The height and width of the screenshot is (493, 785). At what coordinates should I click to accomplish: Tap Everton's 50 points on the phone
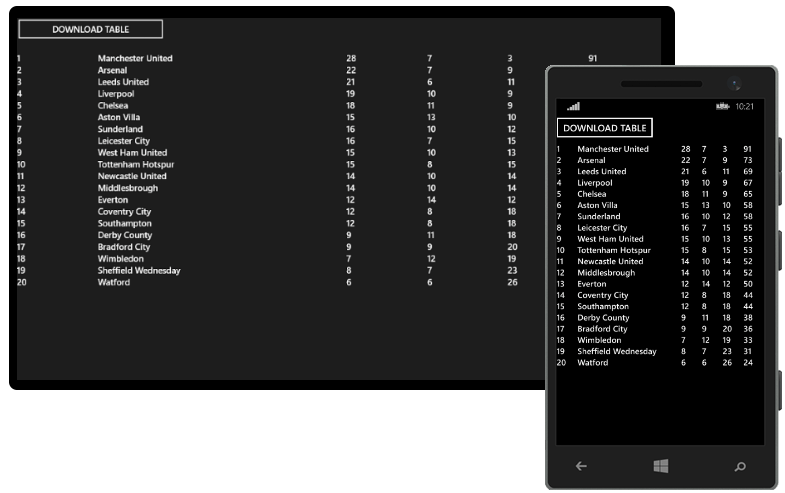pos(747,284)
